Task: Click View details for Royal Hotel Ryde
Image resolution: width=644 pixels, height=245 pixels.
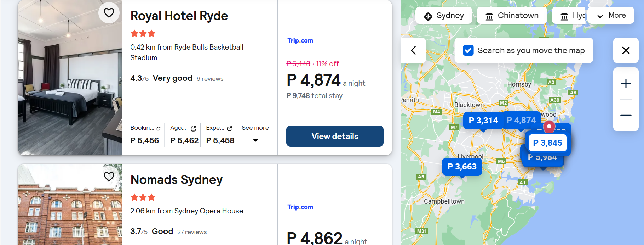Action: (x=335, y=136)
